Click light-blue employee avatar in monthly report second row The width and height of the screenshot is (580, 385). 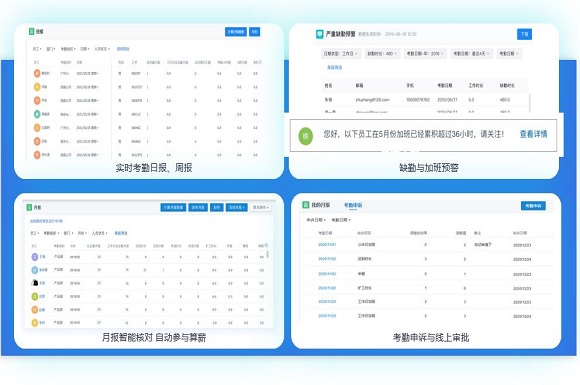(x=35, y=270)
